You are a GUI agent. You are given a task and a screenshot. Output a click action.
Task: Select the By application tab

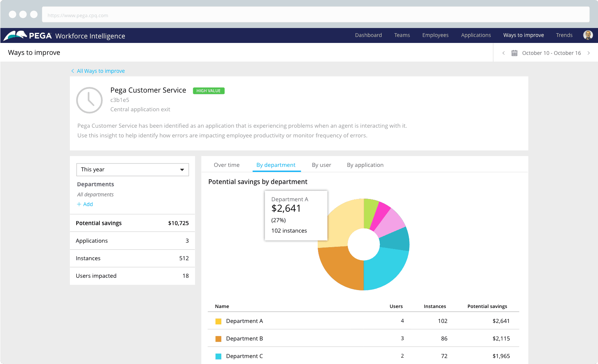point(365,165)
